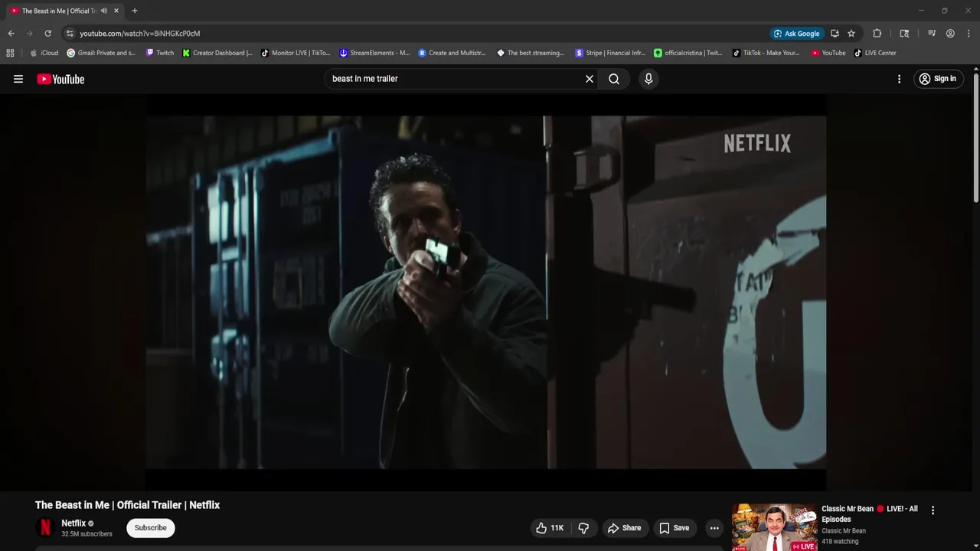The height and width of the screenshot is (551, 980).
Task: Mute the tab via speaker icon
Action: click(x=103, y=11)
